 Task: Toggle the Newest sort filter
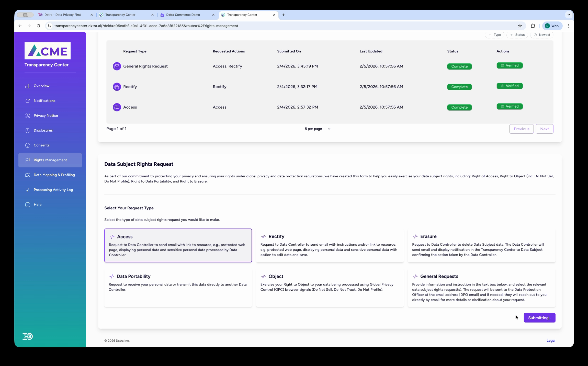pyautogui.click(x=542, y=35)
